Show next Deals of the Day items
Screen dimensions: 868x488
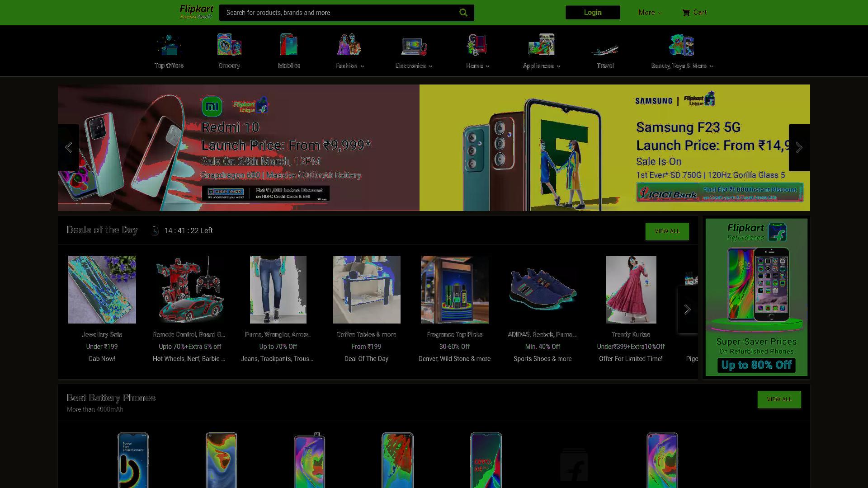(x=687, y=310)
